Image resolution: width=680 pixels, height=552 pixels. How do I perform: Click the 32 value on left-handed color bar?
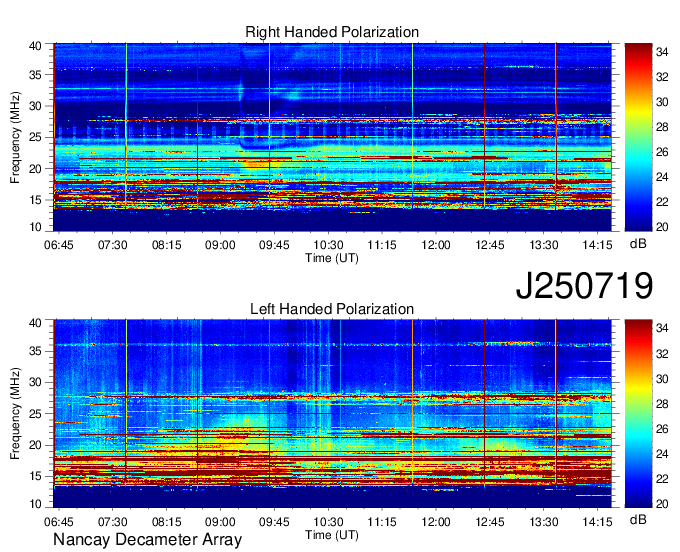click(x=662, y=354)
